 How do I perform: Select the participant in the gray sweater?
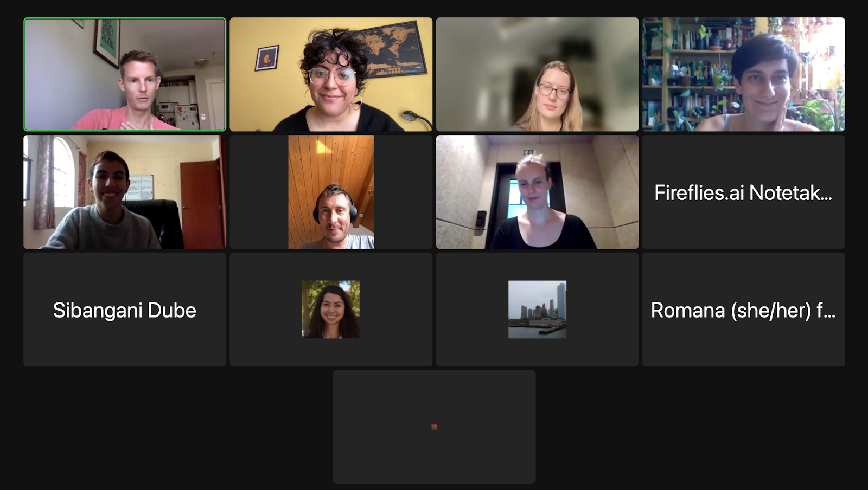point(125,192)
